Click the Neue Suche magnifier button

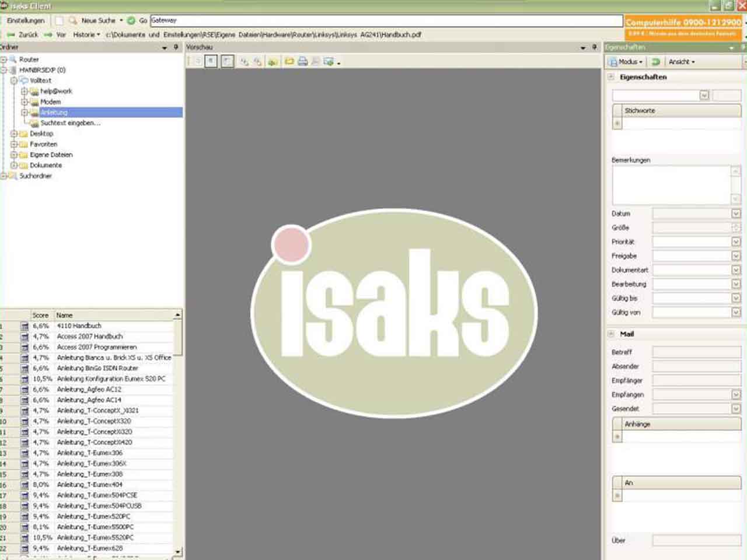pyautogui.click(x=73, y=20)
